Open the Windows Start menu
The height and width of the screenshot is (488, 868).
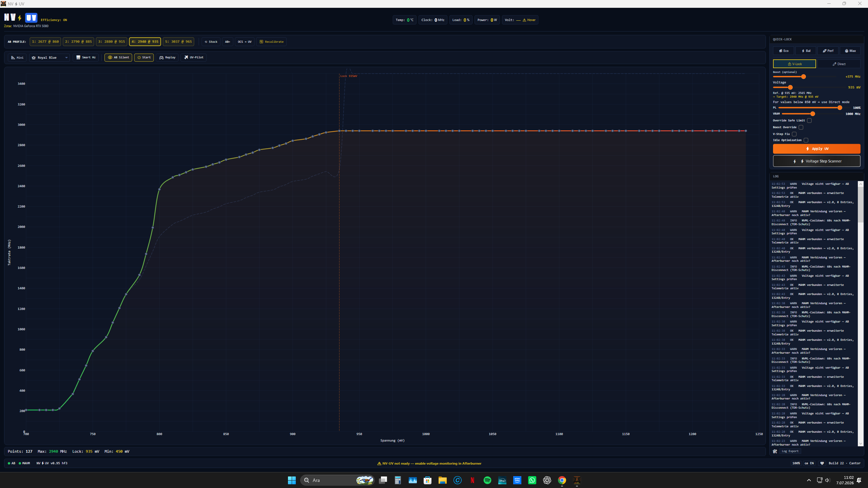(x=292, y=480)
